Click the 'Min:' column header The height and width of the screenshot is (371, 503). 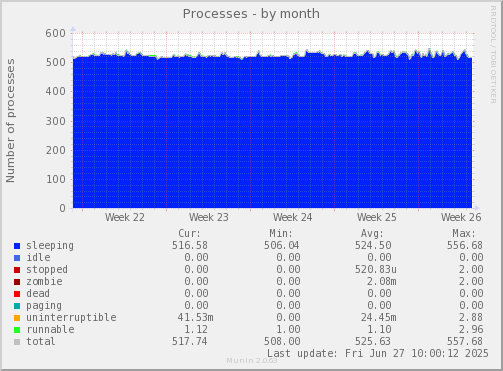click(x=281, y=233)
